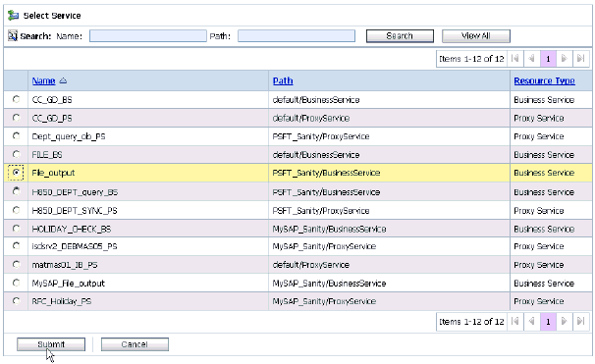The height and width of the screenshot is (364, 595).
Task: Go to first page in bottom pager
Action: pyautogui.click(x=514, y=322)
